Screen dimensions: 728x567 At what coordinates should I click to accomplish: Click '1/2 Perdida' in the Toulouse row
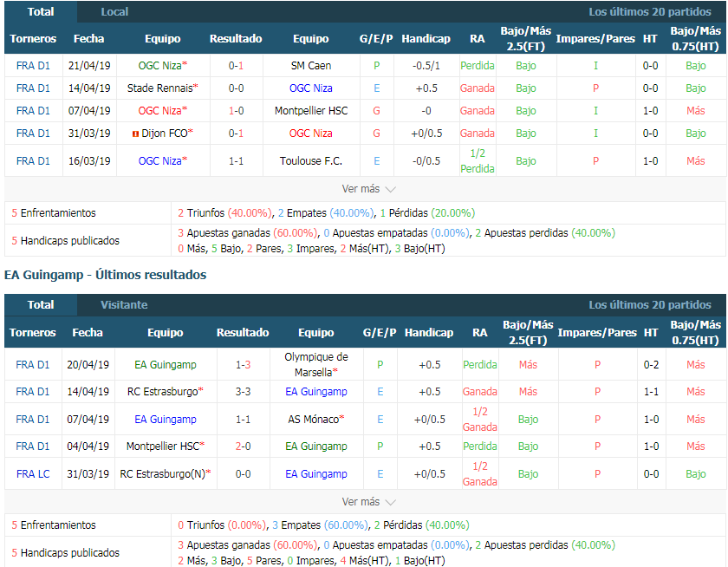[x=478, y=160]
